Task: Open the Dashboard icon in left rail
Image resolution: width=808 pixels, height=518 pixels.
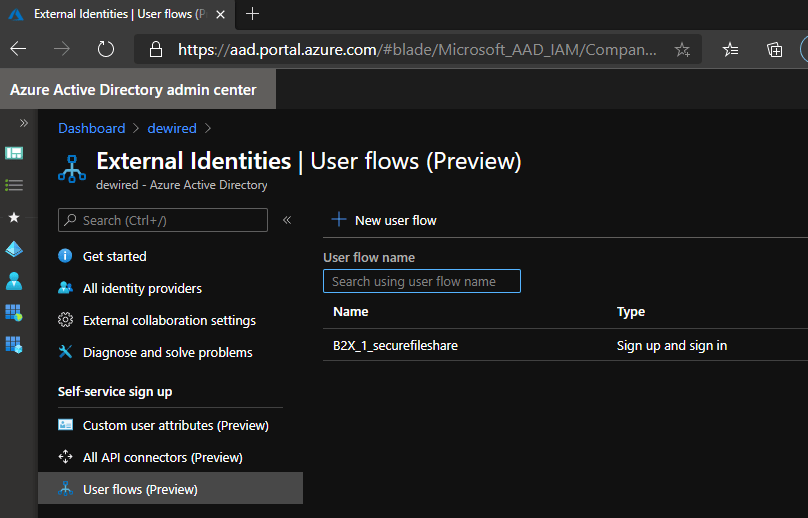Action: pos(14,153)
